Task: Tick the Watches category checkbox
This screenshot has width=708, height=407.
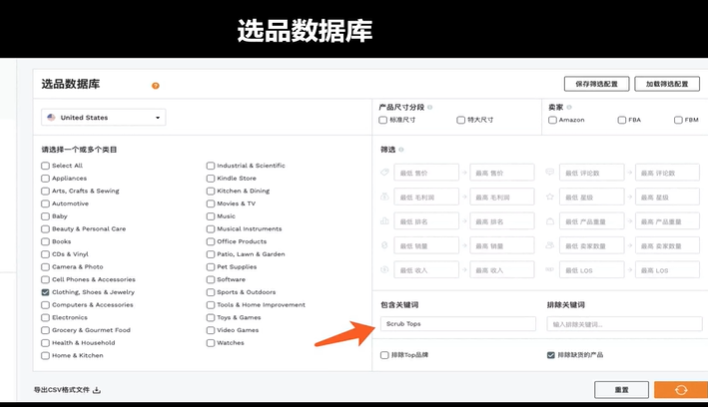Action: 210,343
